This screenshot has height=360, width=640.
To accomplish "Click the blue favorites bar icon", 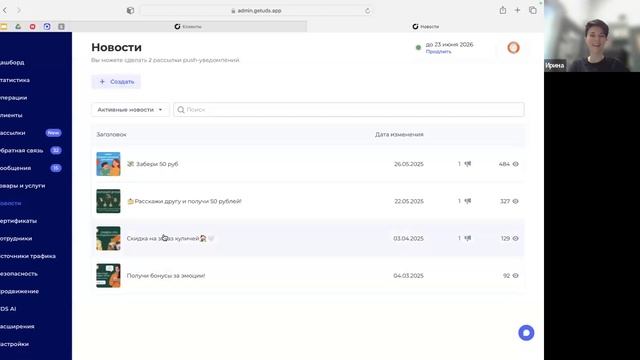I will pos(47,27).
